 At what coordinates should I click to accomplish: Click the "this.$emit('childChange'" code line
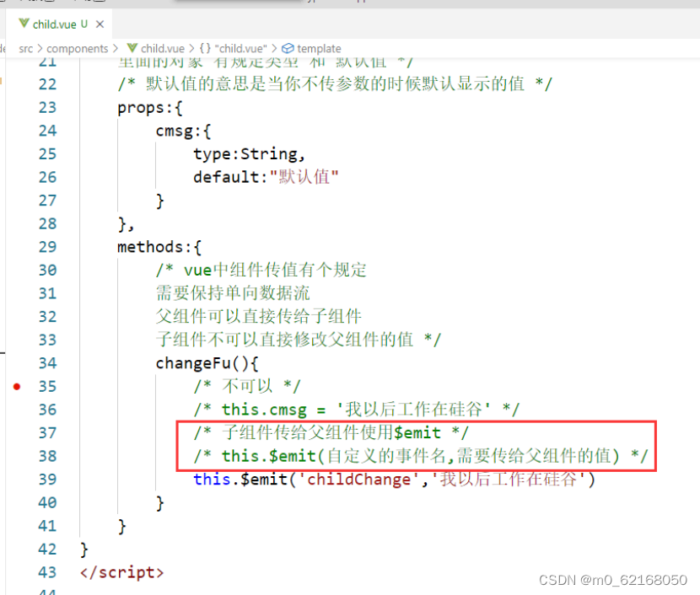click(x=394, y=480)
